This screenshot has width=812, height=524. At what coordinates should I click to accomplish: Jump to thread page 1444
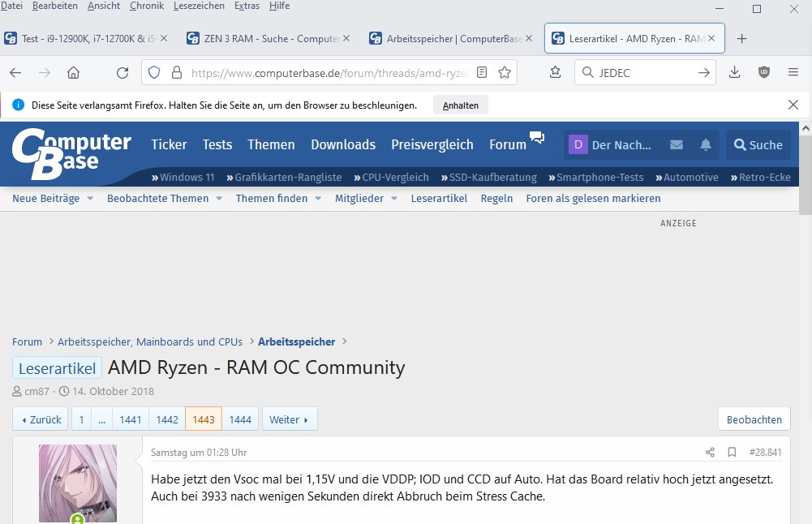(x=240, y=419)
